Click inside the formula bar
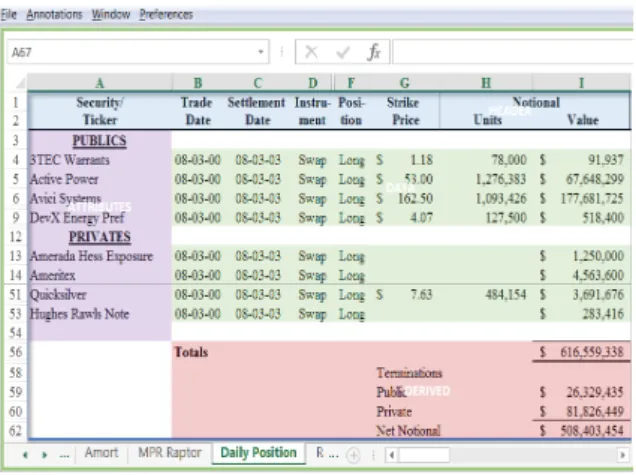The width and height of the screenshot is (636, 475). click(x=512, y=52)
